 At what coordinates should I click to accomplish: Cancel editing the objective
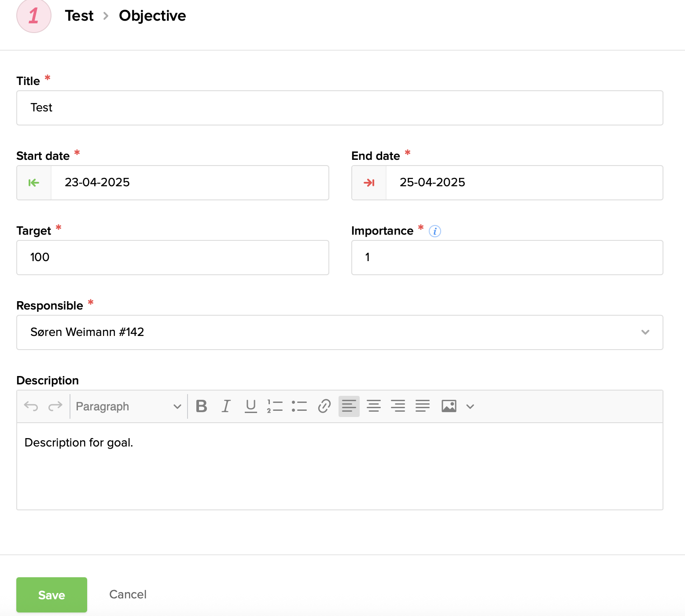[128, 594]
